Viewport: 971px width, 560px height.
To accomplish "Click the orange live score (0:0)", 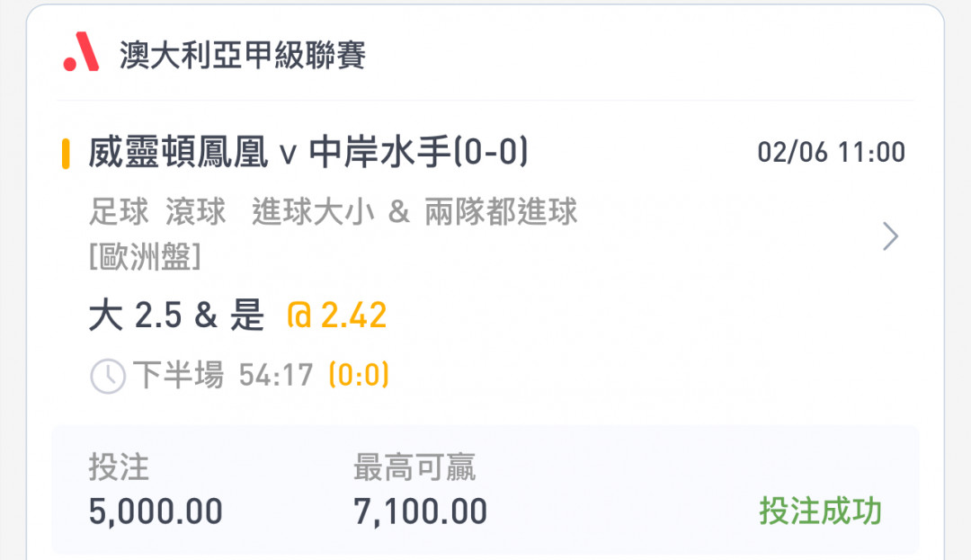I will click(x=359, y=375).
